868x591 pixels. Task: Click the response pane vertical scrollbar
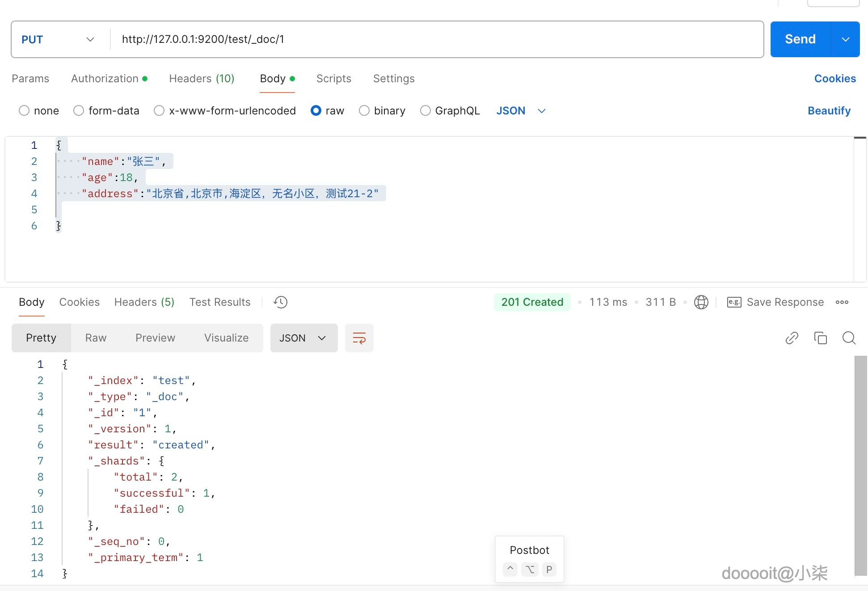pyautogui.click(x=860, y=465)
